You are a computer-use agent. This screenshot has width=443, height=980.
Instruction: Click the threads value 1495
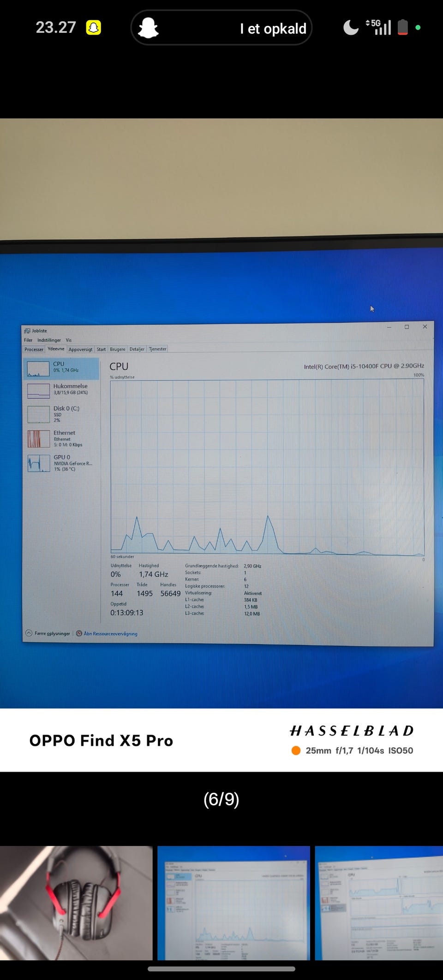(x=144, y=594)
